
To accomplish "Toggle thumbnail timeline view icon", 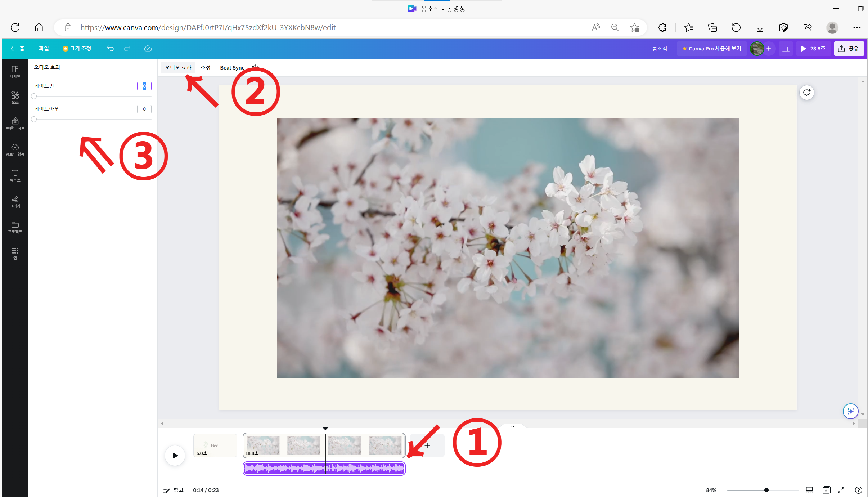I will click(809, 490).
